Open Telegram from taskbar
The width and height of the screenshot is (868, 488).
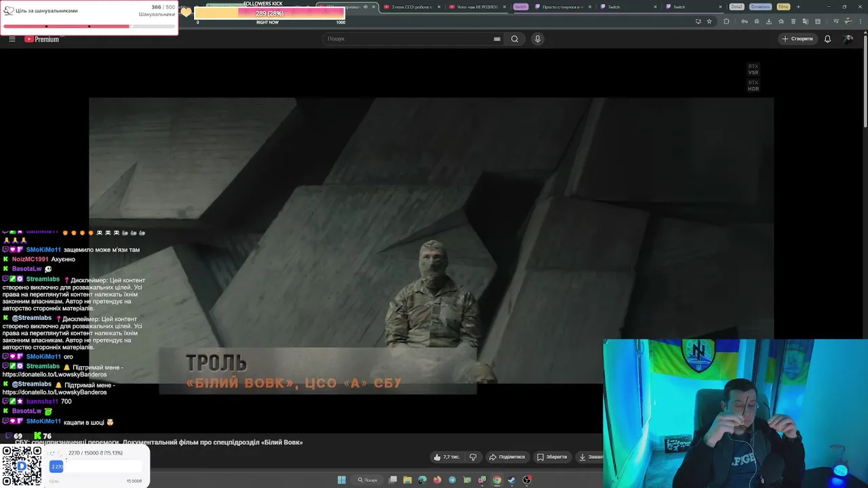(x=452, y=480)
